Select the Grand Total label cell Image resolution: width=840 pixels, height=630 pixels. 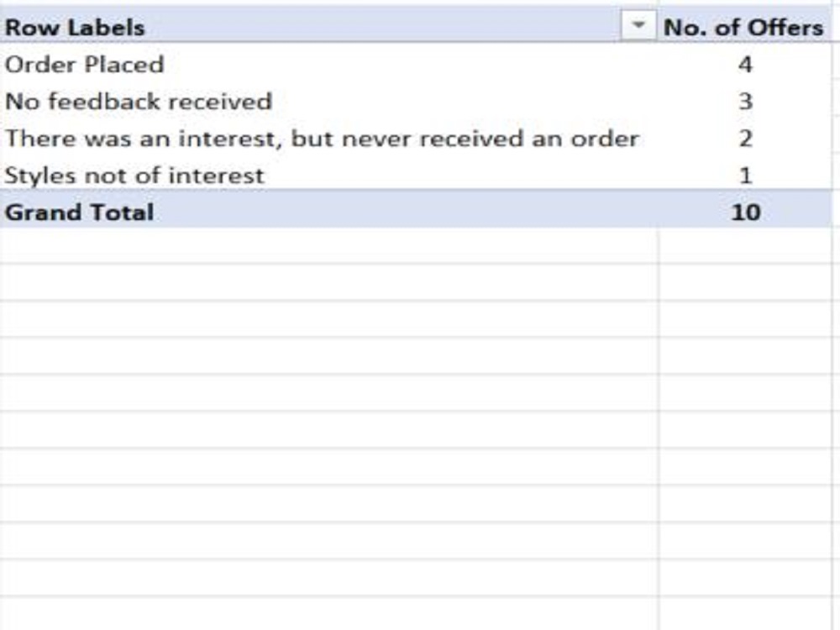(x=329, y=212)
